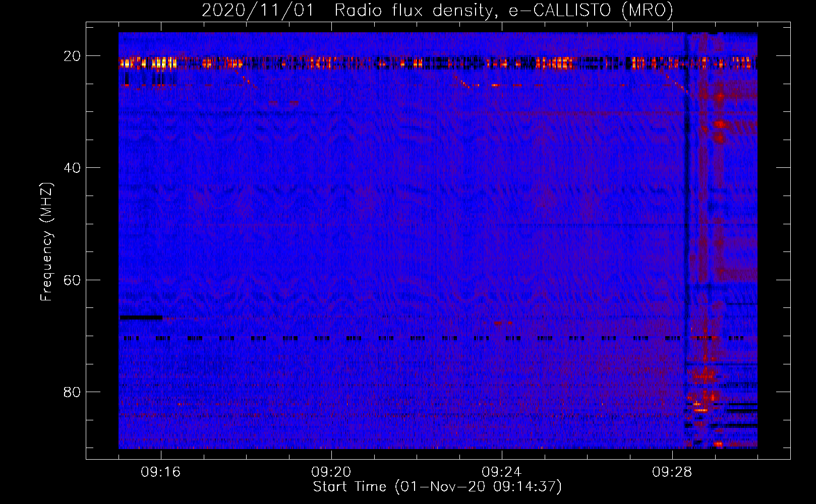816x504 pixels.
Task: Select the 'Frequency (MHZ)' axis label
Action: click(46, 242)
